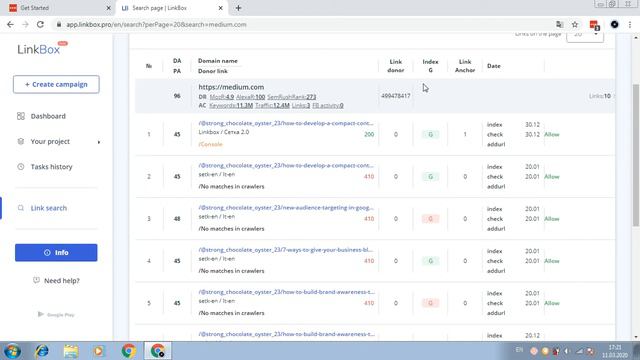Open Link search in sidebar
The height and width of the screenshot is (360, 640).
tap(49, 208)
